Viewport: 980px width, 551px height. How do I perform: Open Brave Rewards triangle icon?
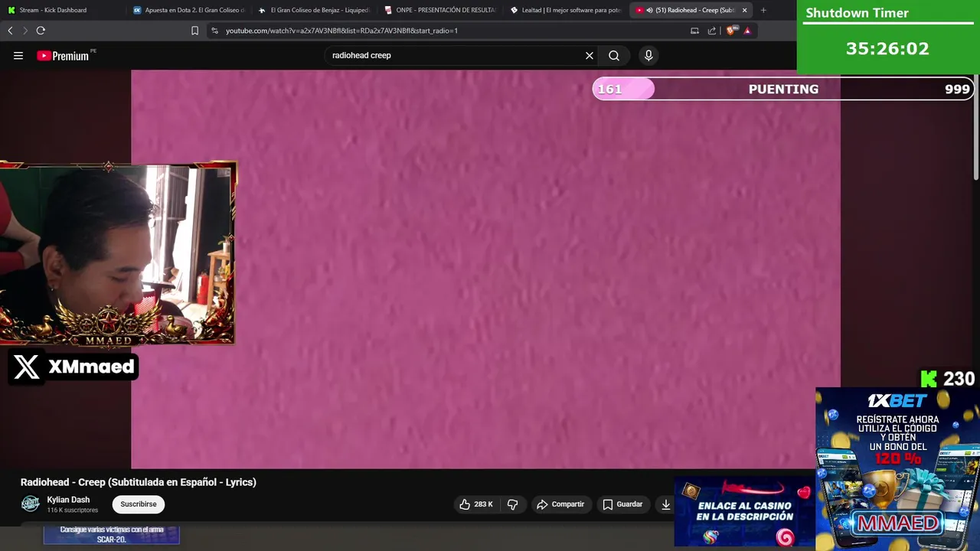(747, 31)
